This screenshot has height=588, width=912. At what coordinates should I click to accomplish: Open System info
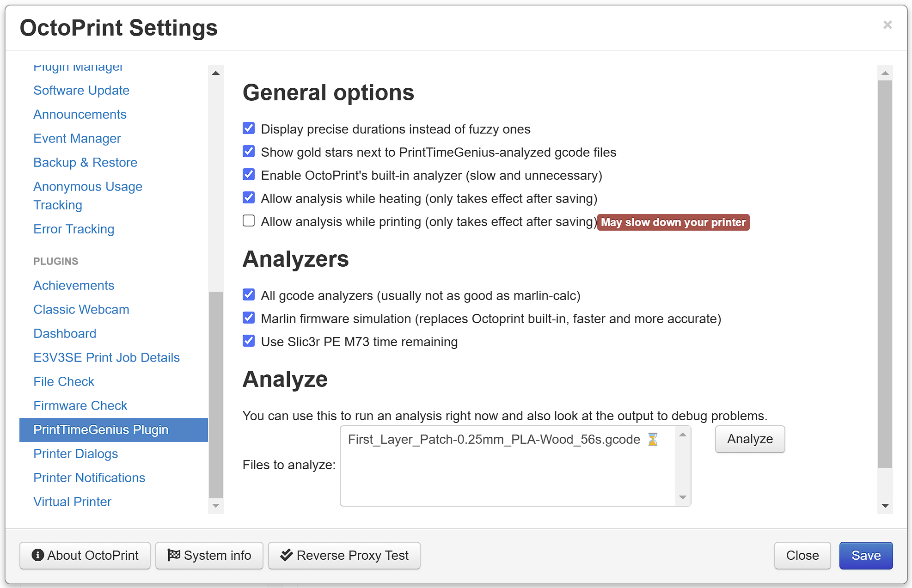[x=209, y=555]
